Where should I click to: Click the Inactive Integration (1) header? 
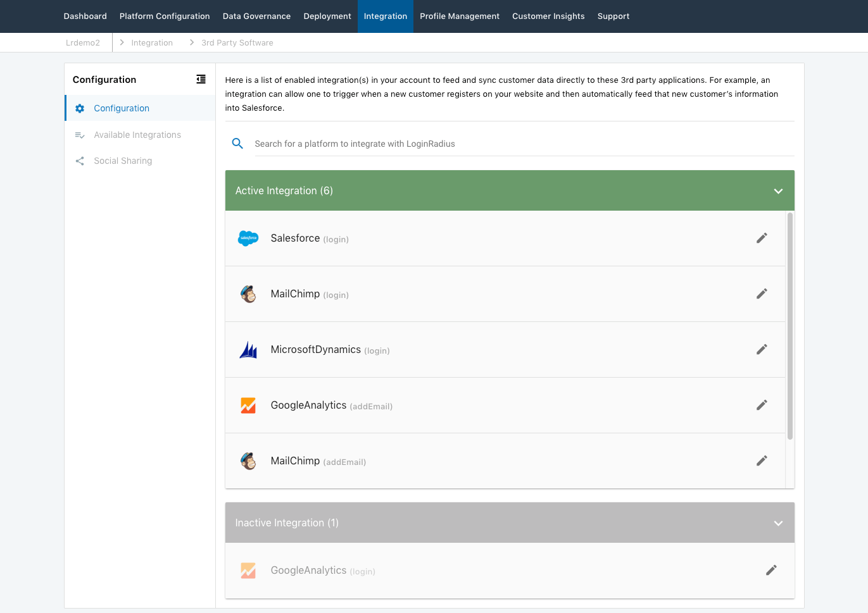pyautogui.click(x=510, y=523)
